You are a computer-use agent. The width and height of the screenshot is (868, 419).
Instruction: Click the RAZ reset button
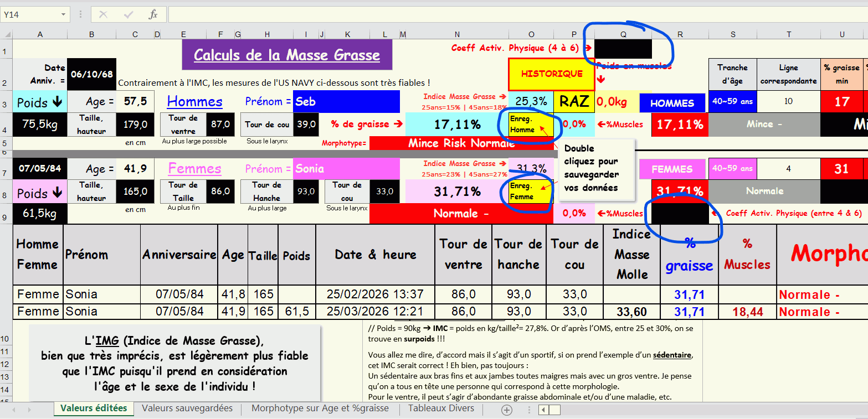point(574,101)
